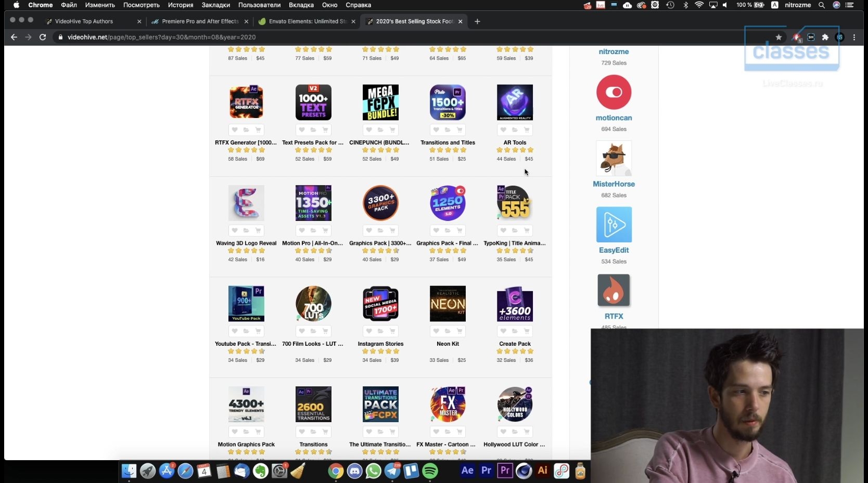Launch After Effects from the dock
This screenshot has height=483, width=868.
467,471
